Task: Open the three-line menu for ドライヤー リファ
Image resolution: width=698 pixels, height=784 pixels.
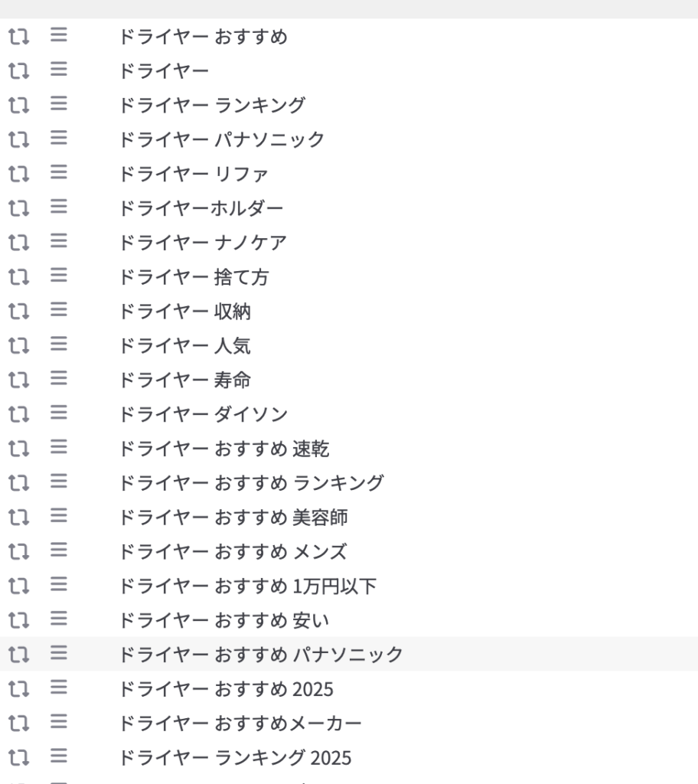Action: (x=58, y=173)
